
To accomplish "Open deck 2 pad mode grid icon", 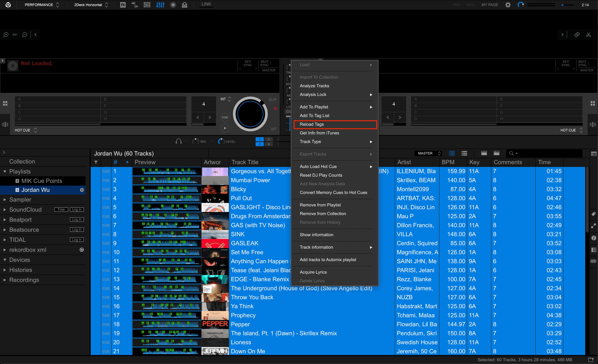I will point(593,103).
